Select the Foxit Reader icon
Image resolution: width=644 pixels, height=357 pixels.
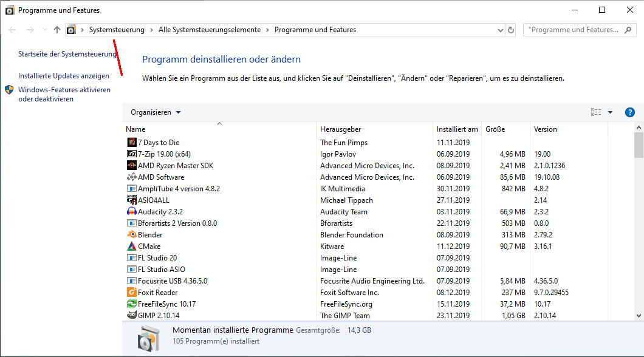tap(132, 293)
